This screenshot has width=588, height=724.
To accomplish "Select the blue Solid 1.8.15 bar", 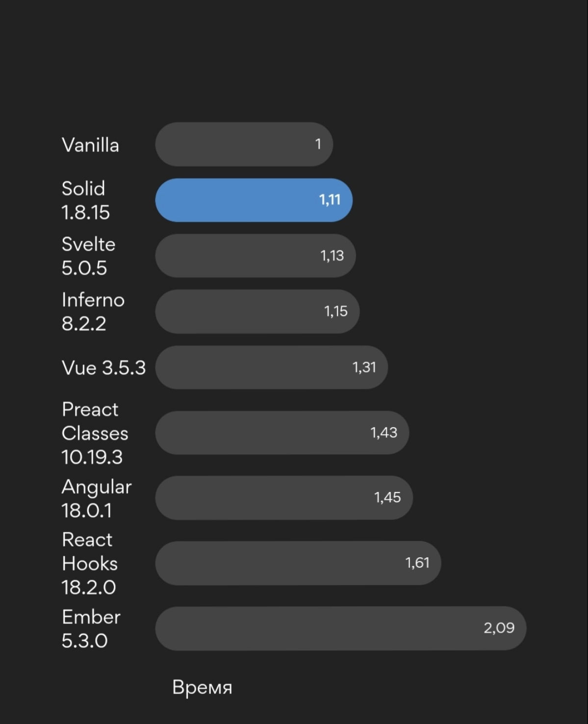I will (254, 200).
